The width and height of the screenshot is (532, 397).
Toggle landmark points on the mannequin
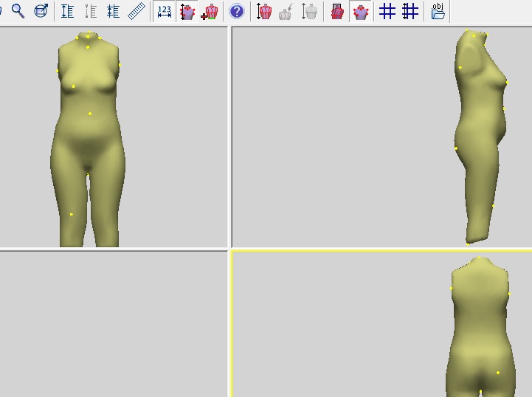click(x=187, y=11)
